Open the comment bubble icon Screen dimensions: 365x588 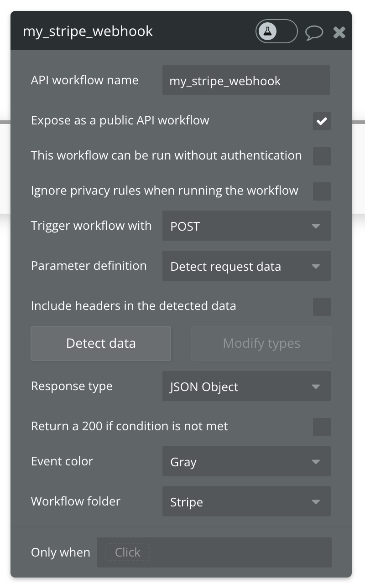(314, 32)
